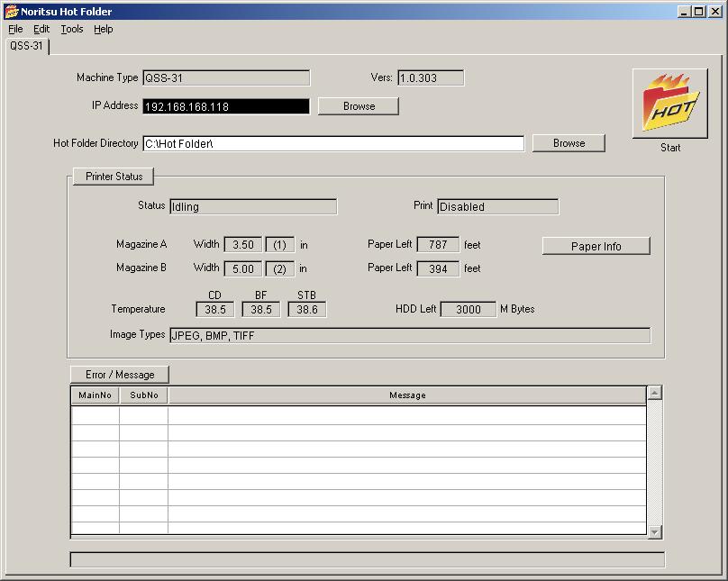728x581 pixels.
Task: Close the Noritsu Hot Folder window
Action: tap(715, 11)
